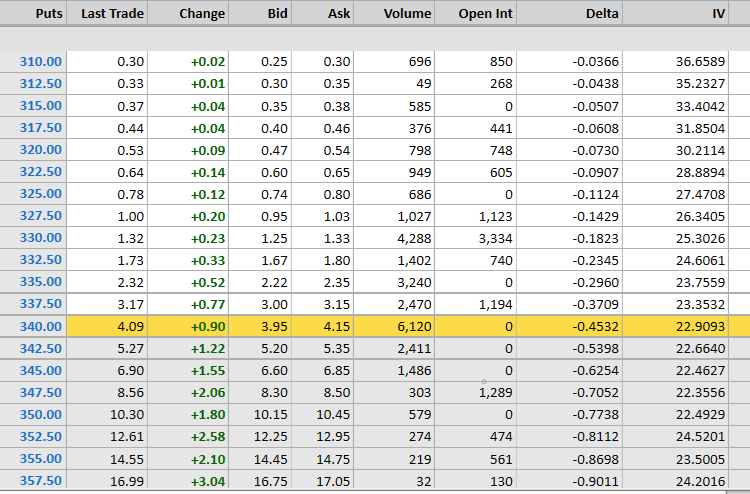
Task: Click the Ask column header
Action: (339, 13)
